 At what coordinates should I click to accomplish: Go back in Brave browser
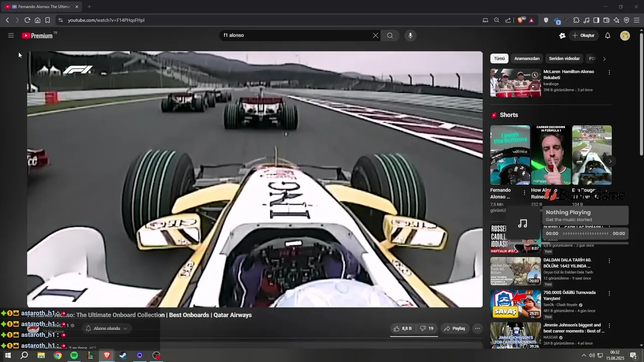(x=7, y=20)
